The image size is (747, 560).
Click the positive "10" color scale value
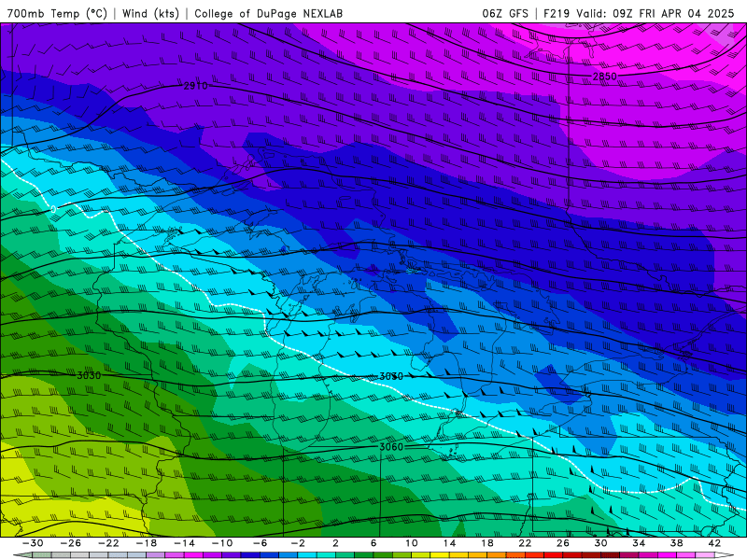412,543
